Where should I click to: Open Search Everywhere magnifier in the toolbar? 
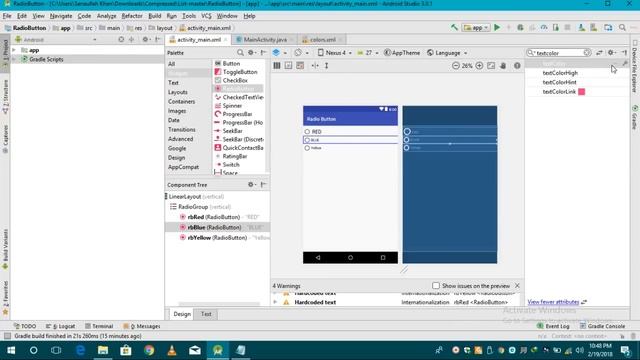(622, 28)
